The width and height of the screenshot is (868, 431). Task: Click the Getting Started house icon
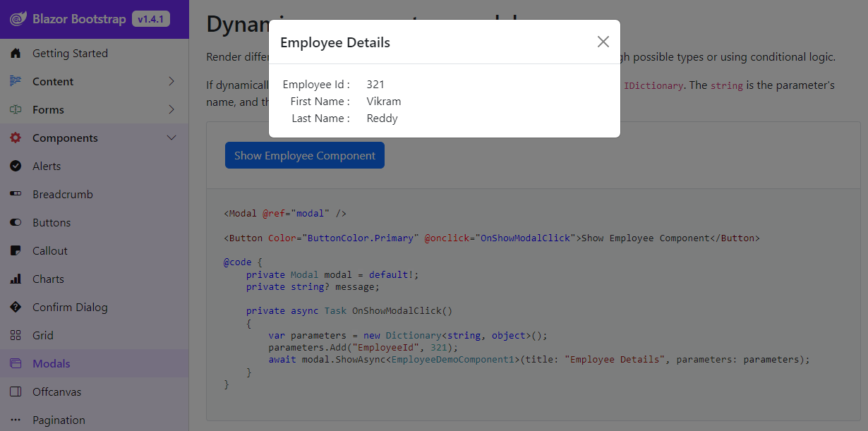pyautogui.click(x=16, y=53)
